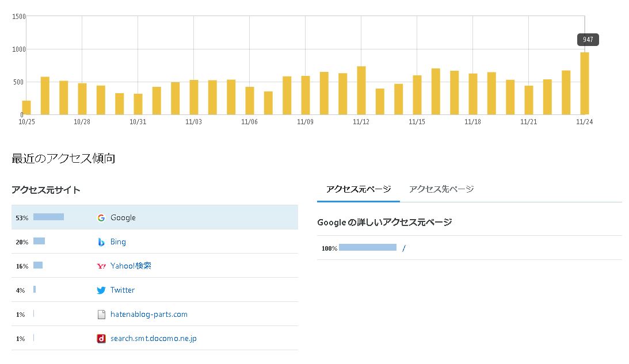The image size is (629, 364).
Task: Click the Googleの詳しいアクセス元ページ heading
Action: click(384, 222)
